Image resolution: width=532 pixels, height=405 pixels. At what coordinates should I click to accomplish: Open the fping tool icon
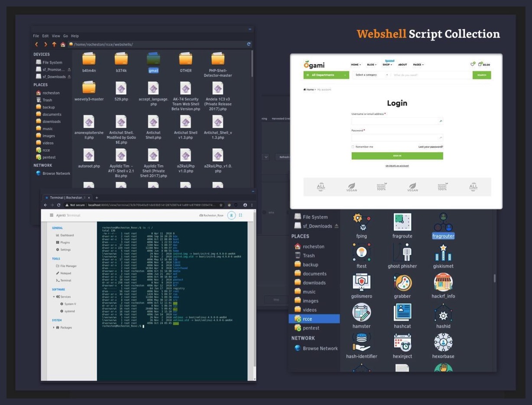361,222
